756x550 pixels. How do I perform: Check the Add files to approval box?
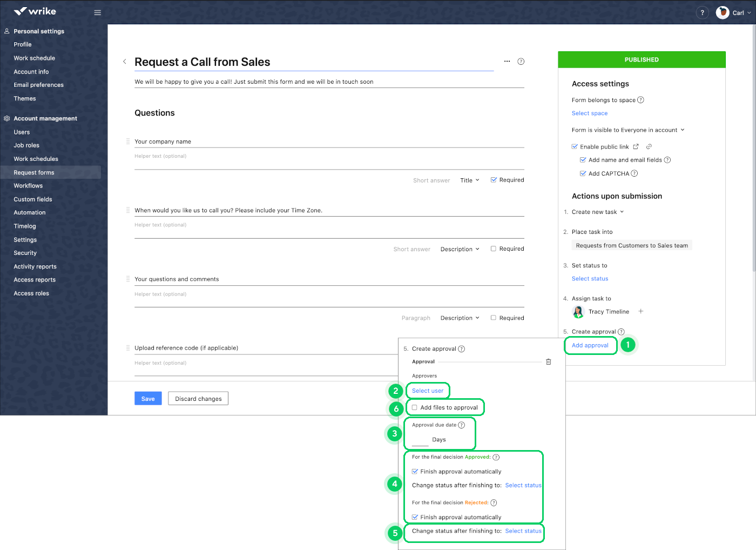pos(415,407)
